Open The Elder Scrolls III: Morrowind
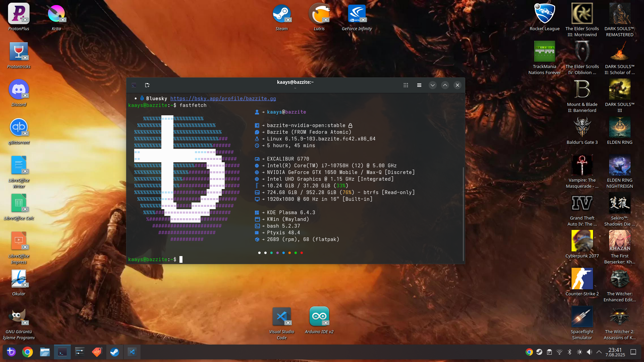 582,20
